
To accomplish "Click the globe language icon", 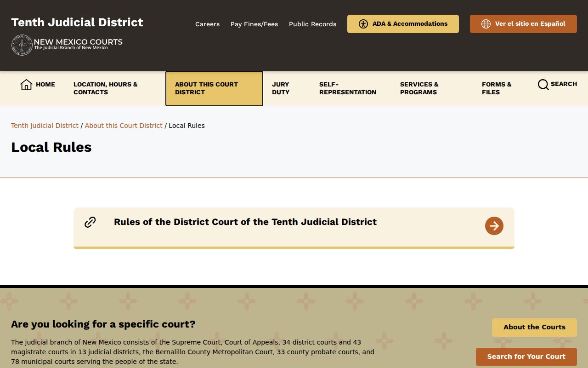I will (486, 24).
